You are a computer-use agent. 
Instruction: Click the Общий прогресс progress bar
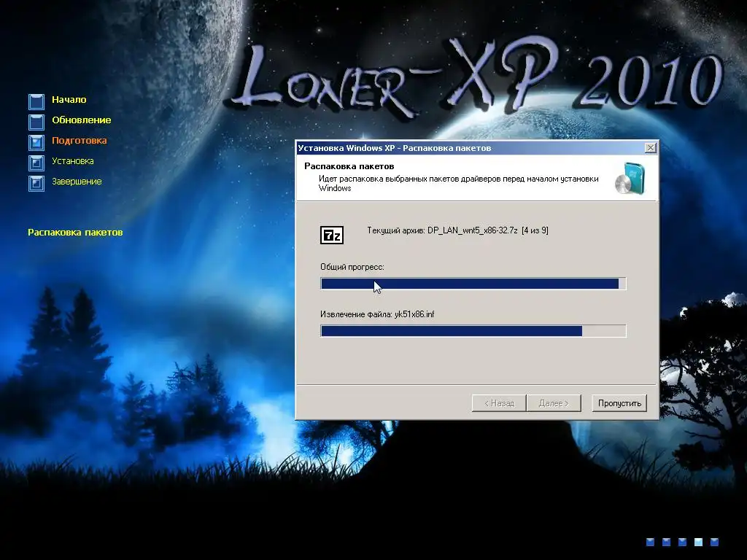(x=473, y=284)
